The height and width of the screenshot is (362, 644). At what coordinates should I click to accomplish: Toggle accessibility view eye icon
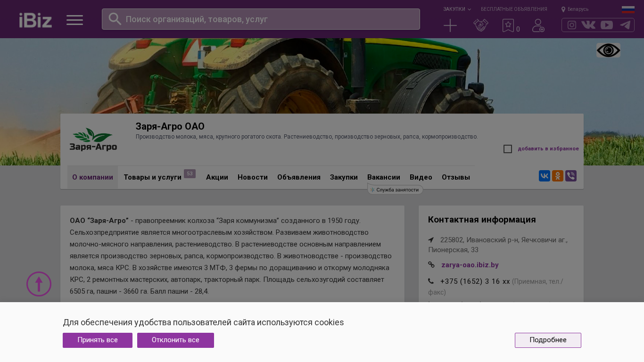coord(608,50)
